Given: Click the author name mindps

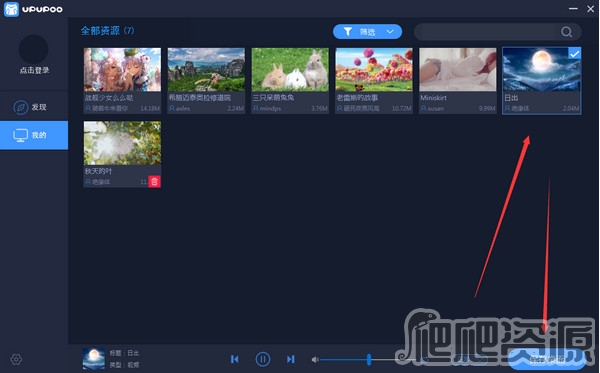Looking at the screenshot, I should pyautogui.click(x=271, y=109).
